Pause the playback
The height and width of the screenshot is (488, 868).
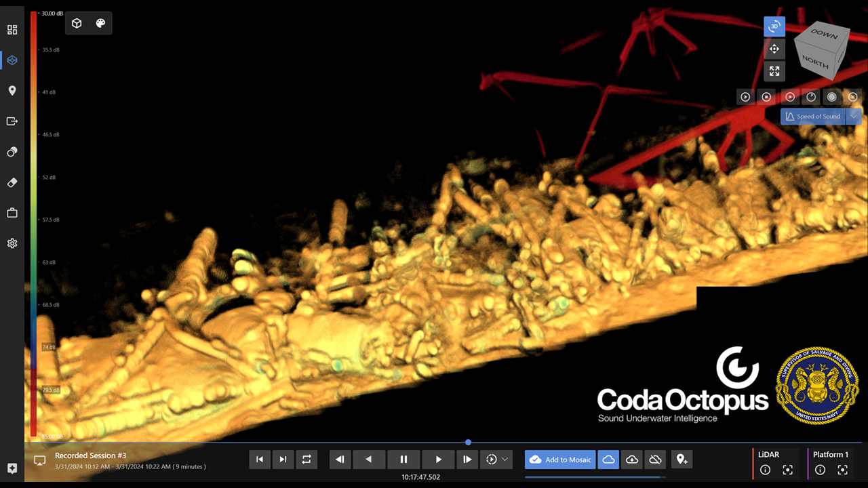(403, 460)
